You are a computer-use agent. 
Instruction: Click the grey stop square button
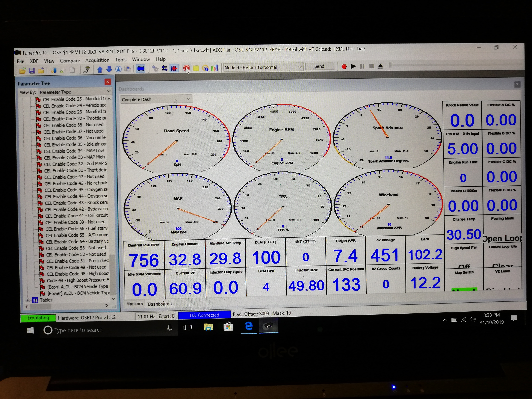[372, 66]
